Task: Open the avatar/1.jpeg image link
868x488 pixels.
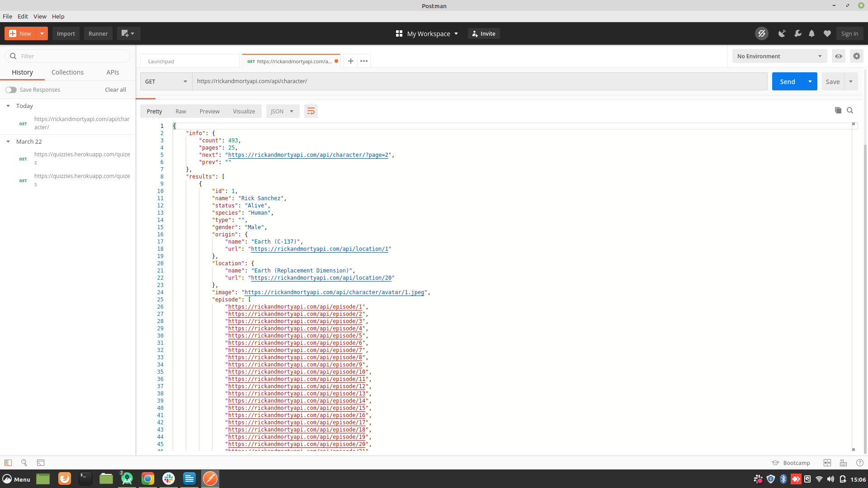Action: 335,292
